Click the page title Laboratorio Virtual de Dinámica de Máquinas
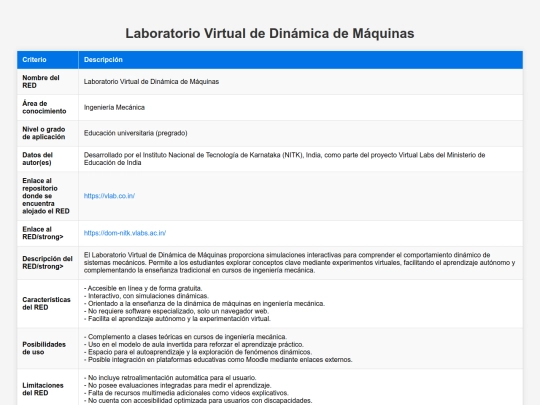 [270, 33]
